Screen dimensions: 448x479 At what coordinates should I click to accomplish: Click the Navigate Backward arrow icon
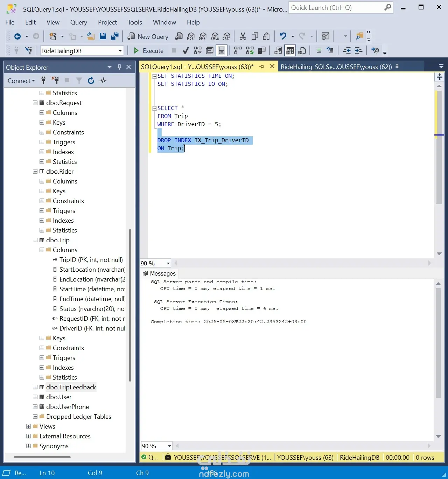(17, 36)
